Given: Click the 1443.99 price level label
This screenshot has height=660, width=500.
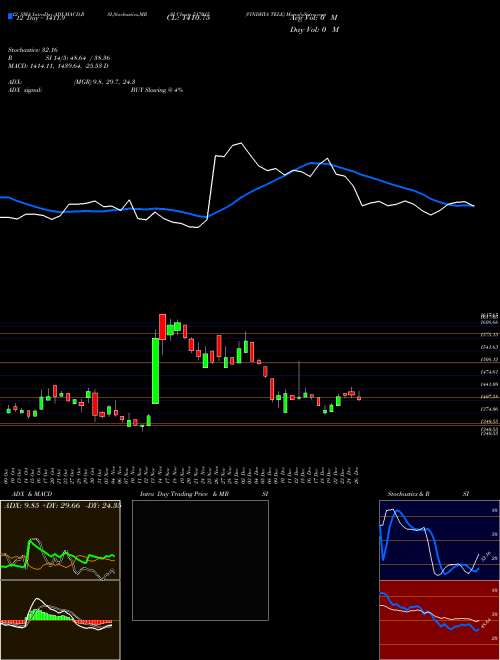Looking at the screenshot, I should pyautogui.click(x=489, y=384).
